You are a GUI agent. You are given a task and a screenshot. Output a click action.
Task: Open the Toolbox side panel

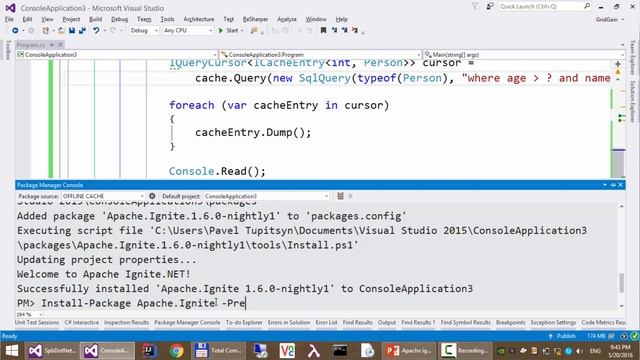[x=7, y=50]
